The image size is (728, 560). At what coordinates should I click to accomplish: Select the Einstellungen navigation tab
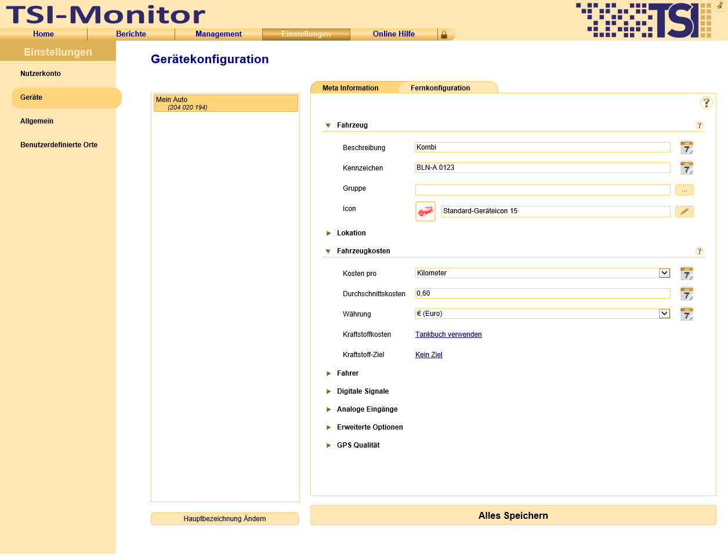tap(306, 34)
